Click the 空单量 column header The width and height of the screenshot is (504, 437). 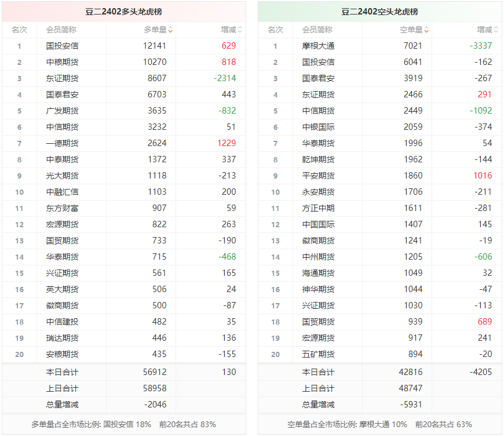click(x=411, y=30)
